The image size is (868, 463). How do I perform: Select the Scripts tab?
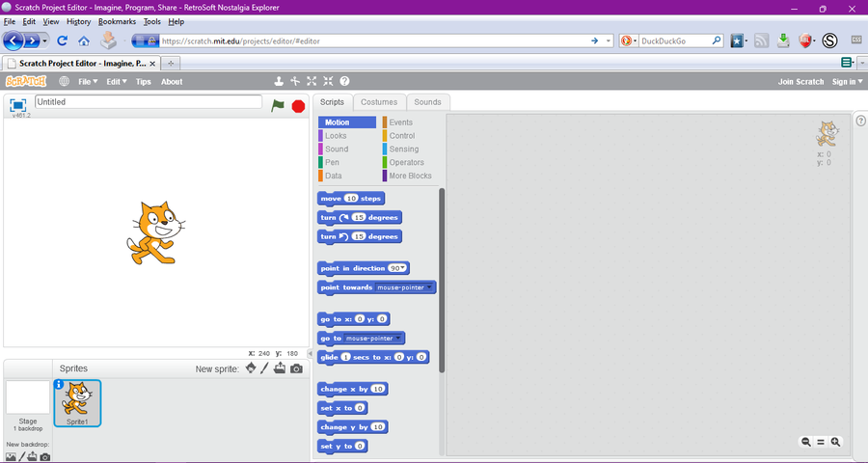(x=332, y=102)
